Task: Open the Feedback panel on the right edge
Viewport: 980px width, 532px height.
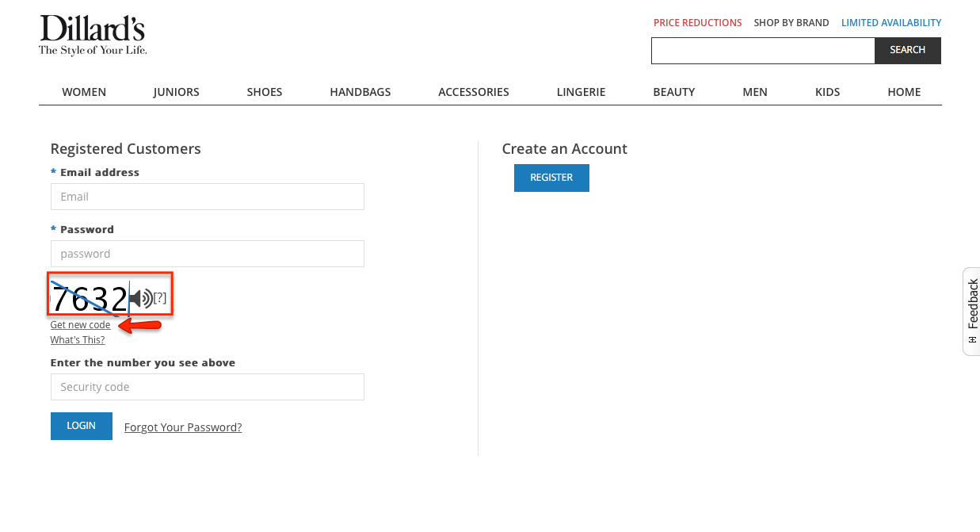Action: (x=970, y=311)
